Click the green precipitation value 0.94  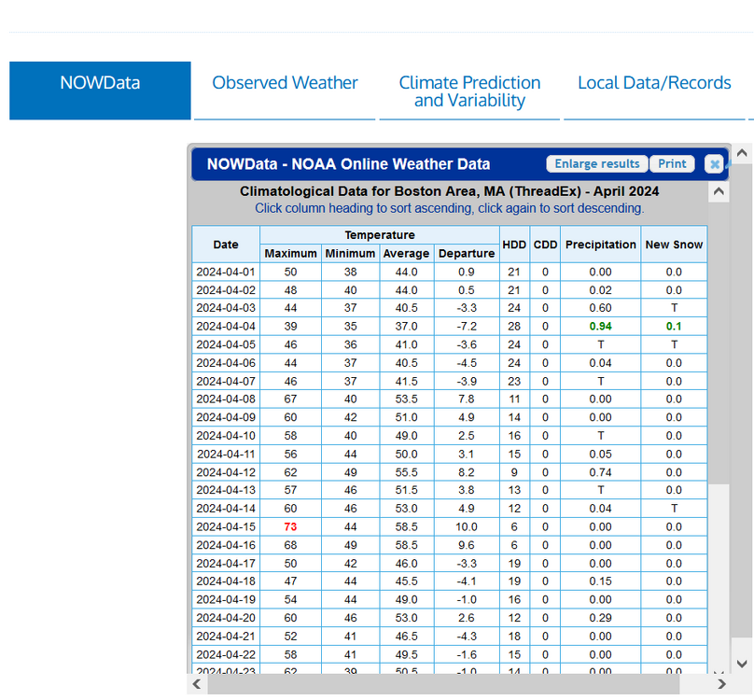[x=600, y=326]
